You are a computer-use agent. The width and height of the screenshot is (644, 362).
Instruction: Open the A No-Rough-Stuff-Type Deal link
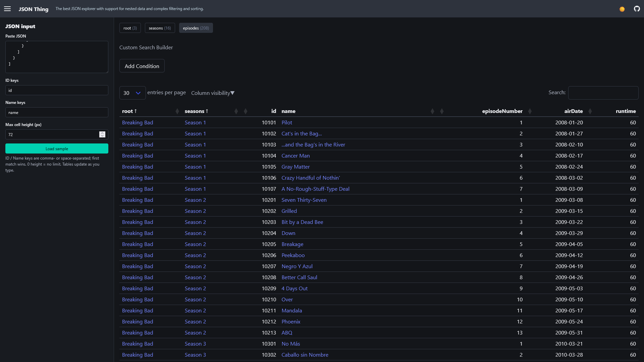click(315, 189)
